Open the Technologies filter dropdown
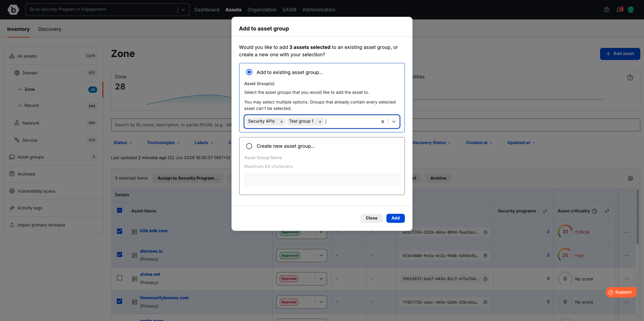This screenshot has height=321, width=644. (163, 143)
